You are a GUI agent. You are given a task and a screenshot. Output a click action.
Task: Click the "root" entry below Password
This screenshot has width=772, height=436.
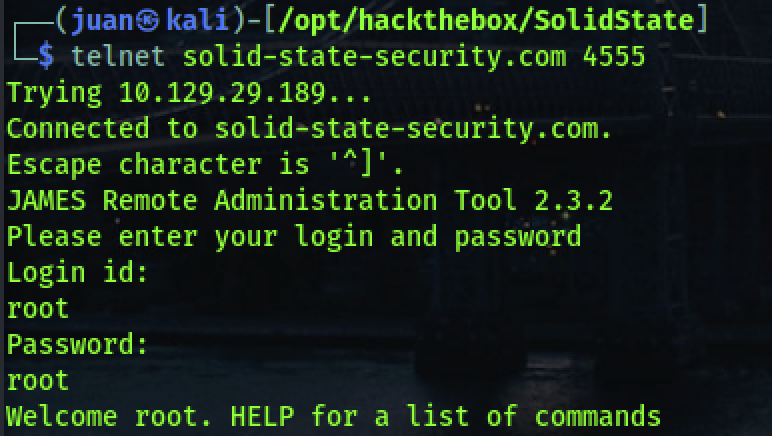tap(38, 380)
